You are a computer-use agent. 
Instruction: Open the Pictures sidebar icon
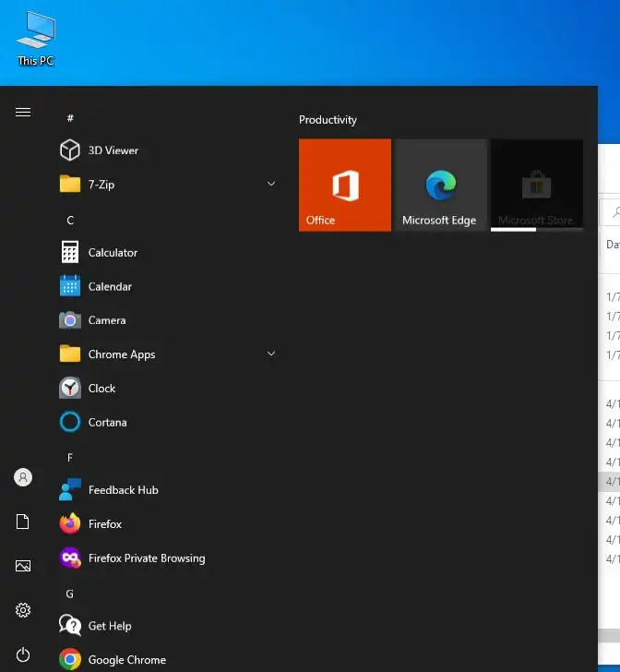click(23, 566)
